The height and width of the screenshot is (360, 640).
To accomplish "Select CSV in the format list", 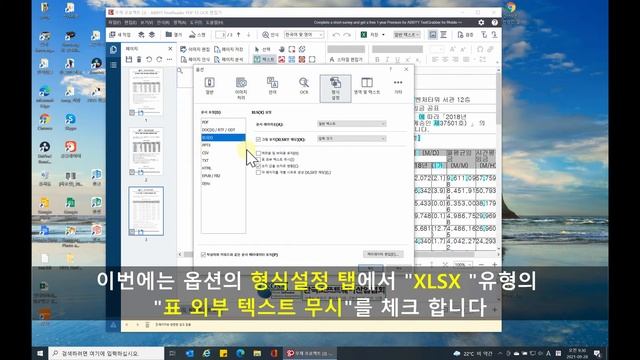I will 223,153.
